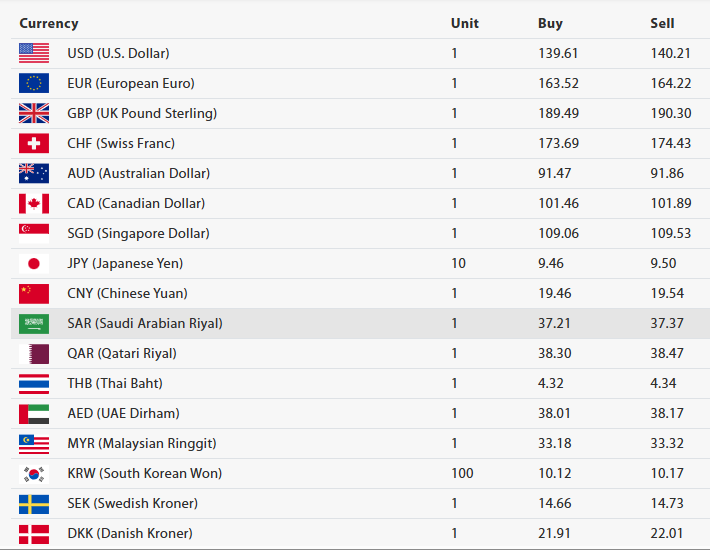710x550 pixels.
Task: Click the UK flag icon
Action: pos(33,113)
